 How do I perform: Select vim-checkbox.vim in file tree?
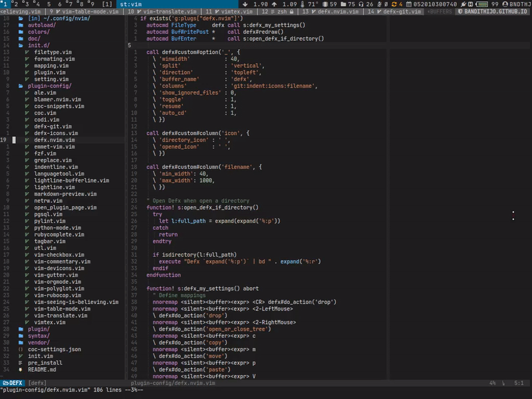click(x=59, y=255)
